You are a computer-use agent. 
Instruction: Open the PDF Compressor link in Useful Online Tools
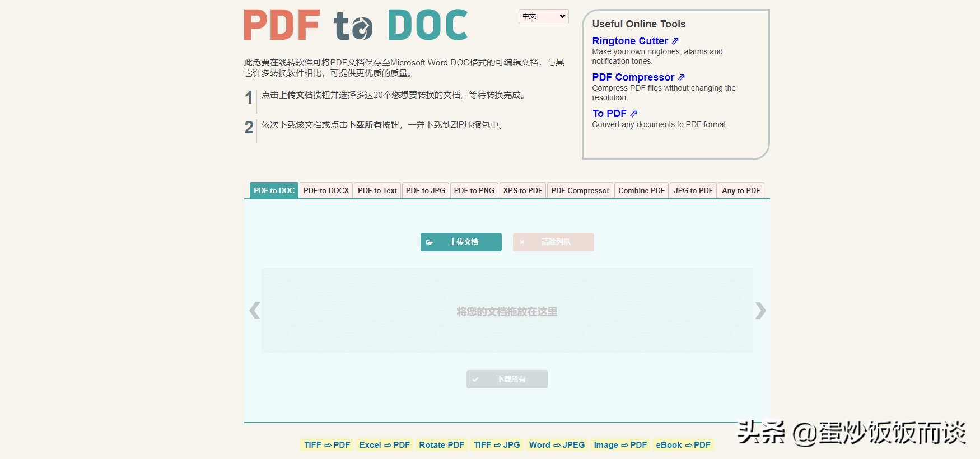coord(638,77)
